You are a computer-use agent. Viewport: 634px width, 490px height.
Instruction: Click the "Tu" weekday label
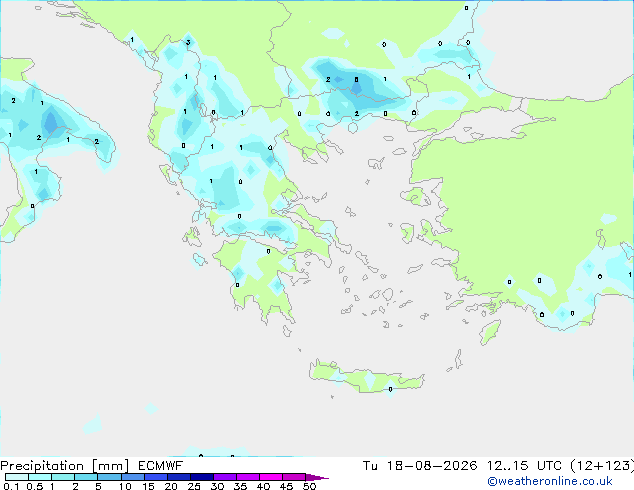pos(370,466)
